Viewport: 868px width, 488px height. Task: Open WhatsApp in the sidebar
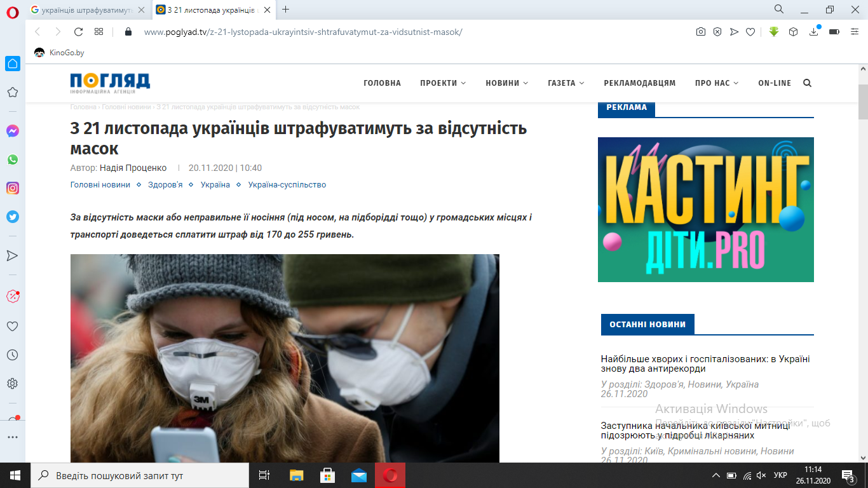(13, 159)
